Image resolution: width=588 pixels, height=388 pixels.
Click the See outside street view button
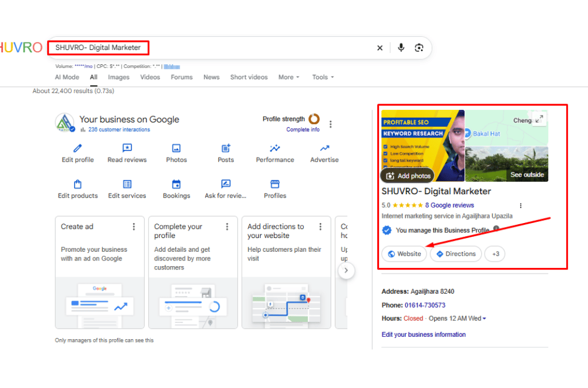pos(527,175)
